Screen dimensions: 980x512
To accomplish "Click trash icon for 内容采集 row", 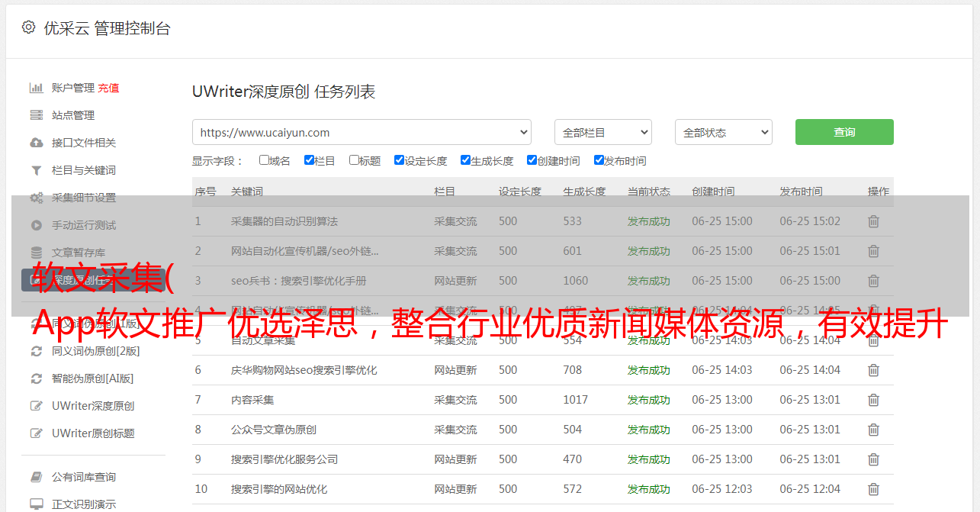I will [873, 400].
